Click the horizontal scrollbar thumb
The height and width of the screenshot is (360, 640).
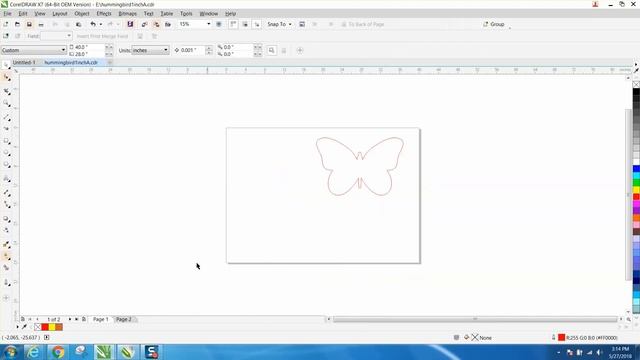[475, 319]
